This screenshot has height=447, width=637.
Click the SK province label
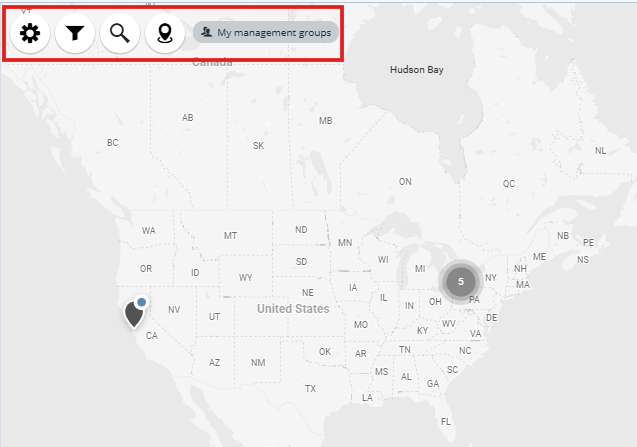tap(258, 146)
